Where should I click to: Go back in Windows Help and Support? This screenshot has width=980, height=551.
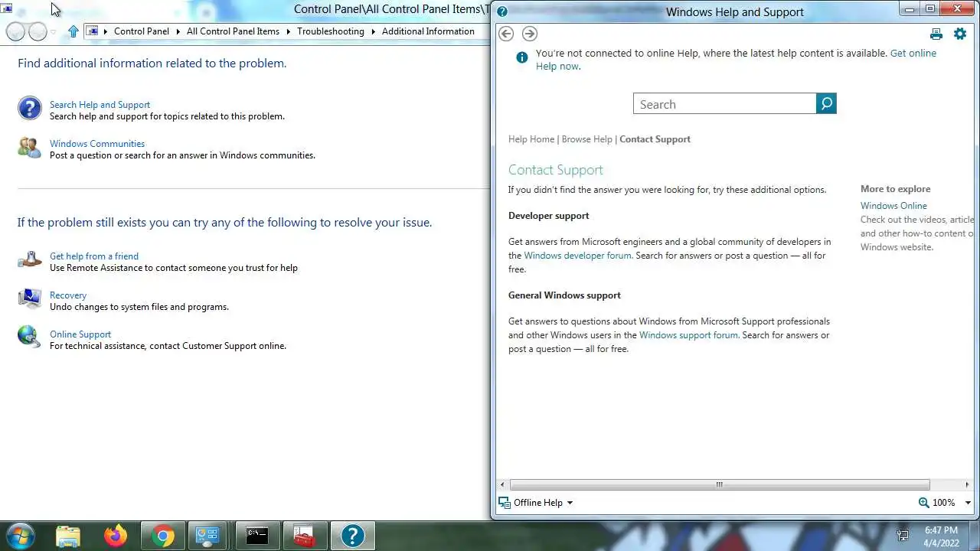pyautogui.click(x=506, y=34)
